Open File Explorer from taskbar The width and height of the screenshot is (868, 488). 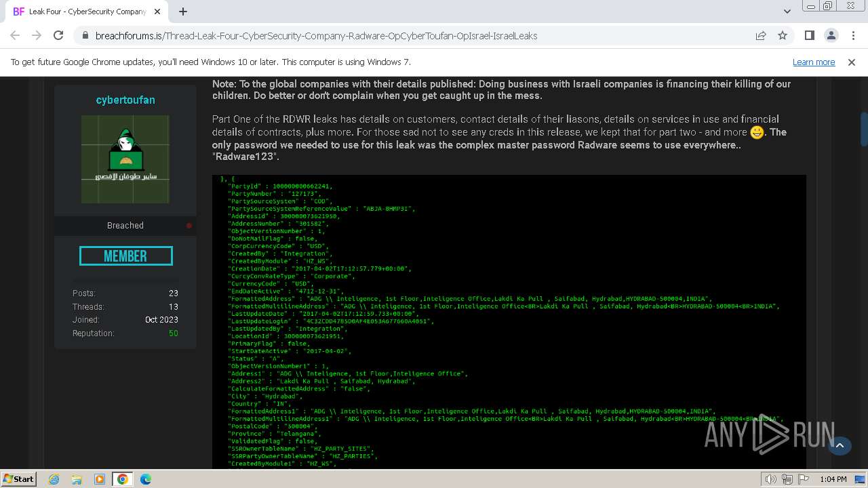pos(77,479)
